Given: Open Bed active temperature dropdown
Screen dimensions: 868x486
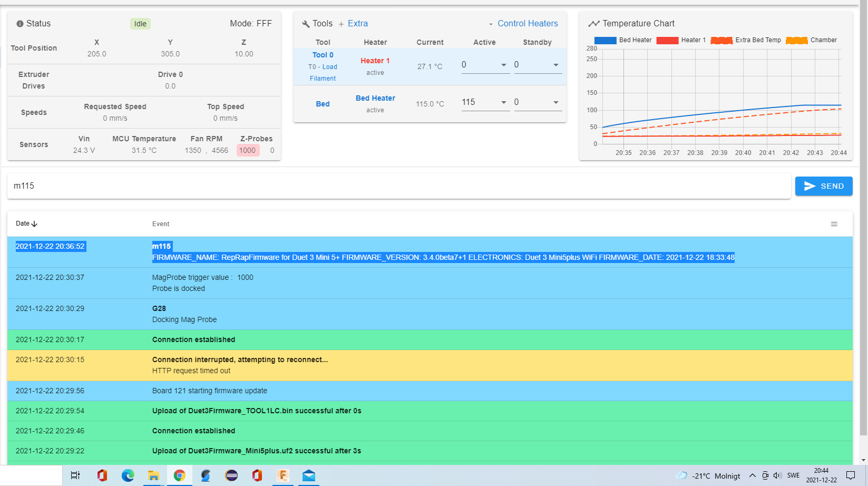Looking at the screenshot, I should pos(503,102).
